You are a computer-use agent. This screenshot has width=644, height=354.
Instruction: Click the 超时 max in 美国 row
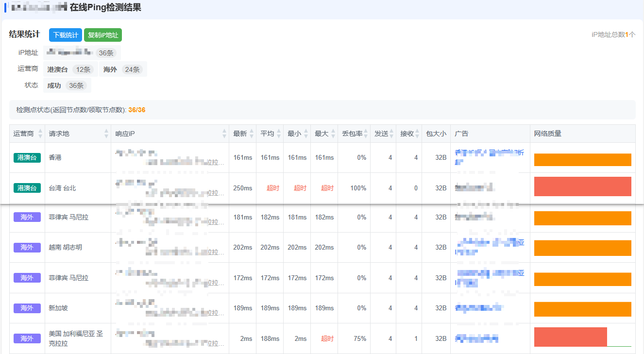click(x=327, y=339)
